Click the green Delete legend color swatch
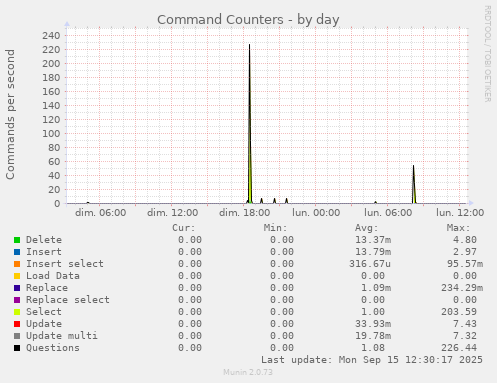The width and height of the screenshot is (497, 383). pos(17,240)
